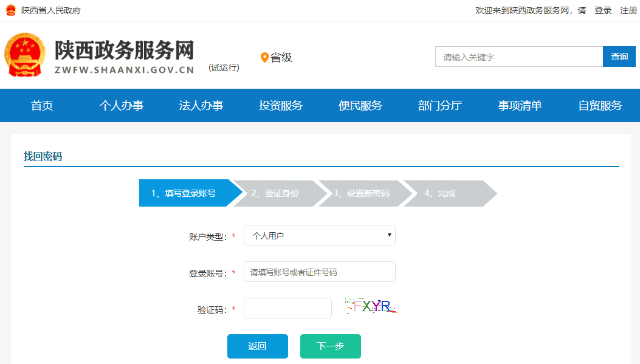Navigate to 投资服务 section

pyautogui.click(x=281, y=106)
